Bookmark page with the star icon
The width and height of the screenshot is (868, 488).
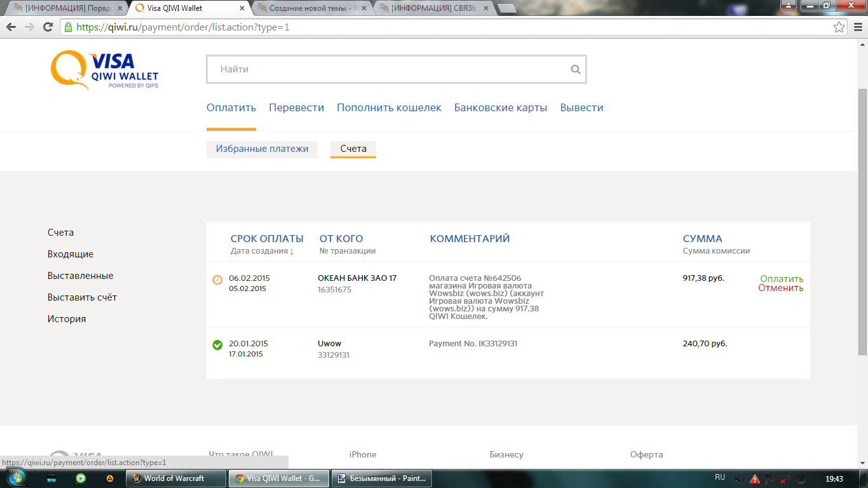839,27
